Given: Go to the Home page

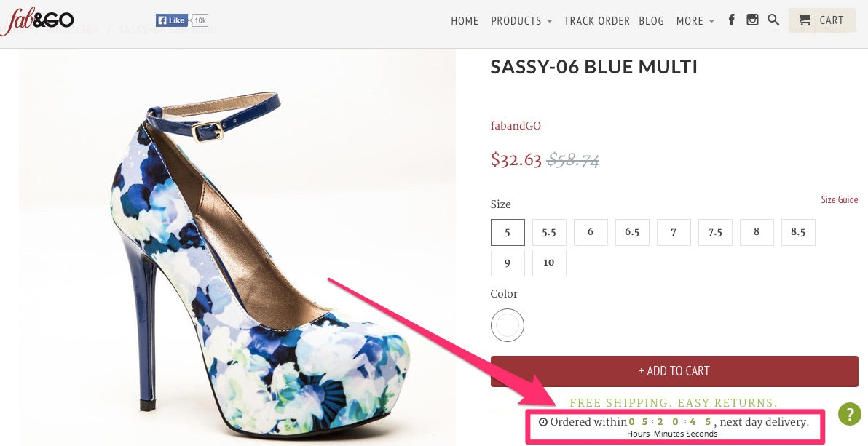Looking at the screenshot, I should pos(465,21).
